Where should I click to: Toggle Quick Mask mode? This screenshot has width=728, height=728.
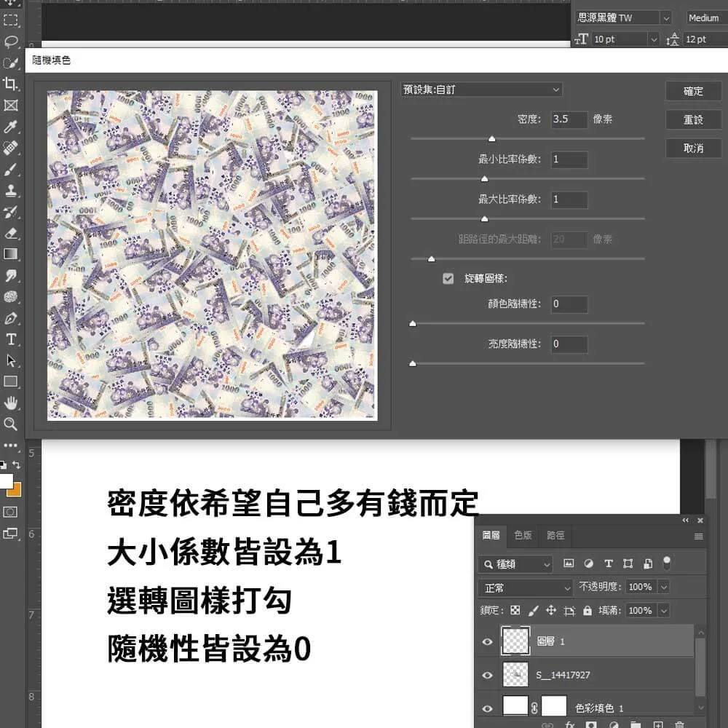click(10, 512)
